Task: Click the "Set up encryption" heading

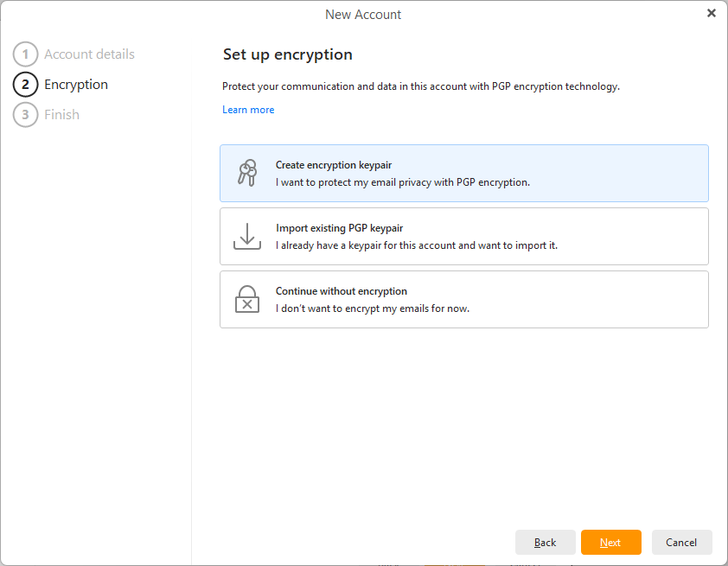Action: (287, 54)
